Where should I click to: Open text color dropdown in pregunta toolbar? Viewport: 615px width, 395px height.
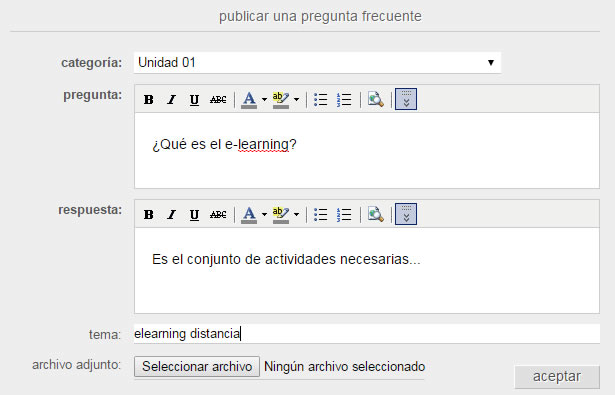pos(264,100)
